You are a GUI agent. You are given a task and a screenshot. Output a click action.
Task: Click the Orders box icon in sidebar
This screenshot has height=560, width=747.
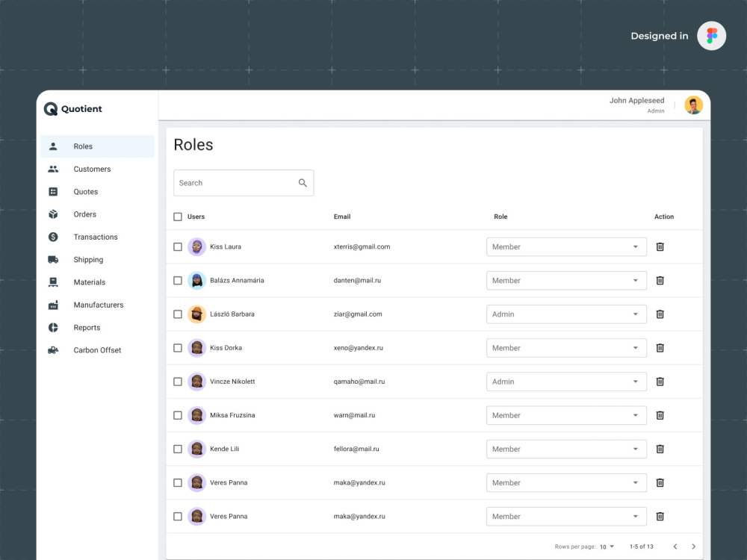coord(53,214)
